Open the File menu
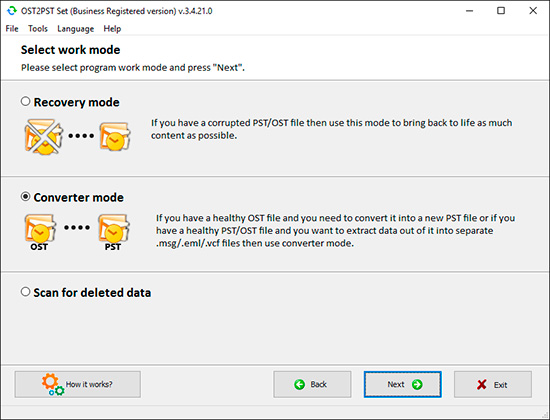Image resolution: width=550 pixels, height=420 pixels. [x=12, y=29]
